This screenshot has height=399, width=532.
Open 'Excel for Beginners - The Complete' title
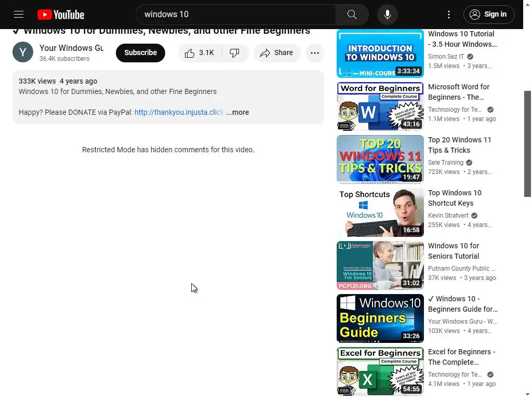[x=461, y=357]
